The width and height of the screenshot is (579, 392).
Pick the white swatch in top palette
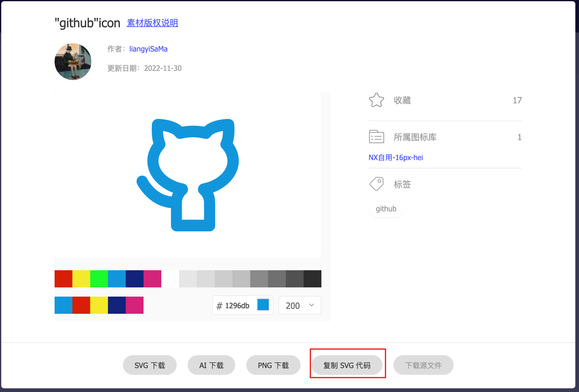(170, 279)
